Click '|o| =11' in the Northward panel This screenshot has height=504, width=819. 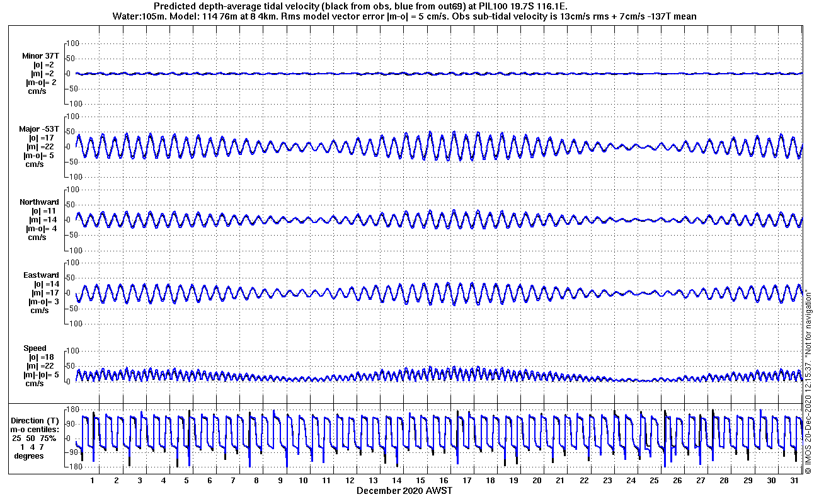tap(43, 211)
